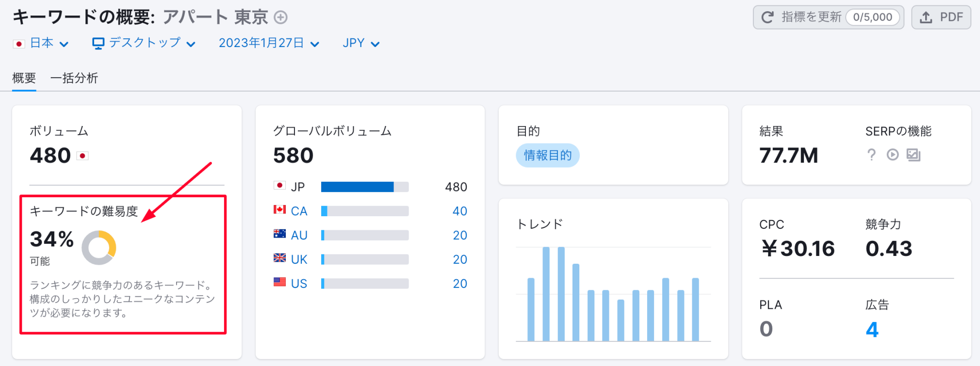980x366 pixels.
Task: Click the PLA value 0
Action: coord(766,329)
